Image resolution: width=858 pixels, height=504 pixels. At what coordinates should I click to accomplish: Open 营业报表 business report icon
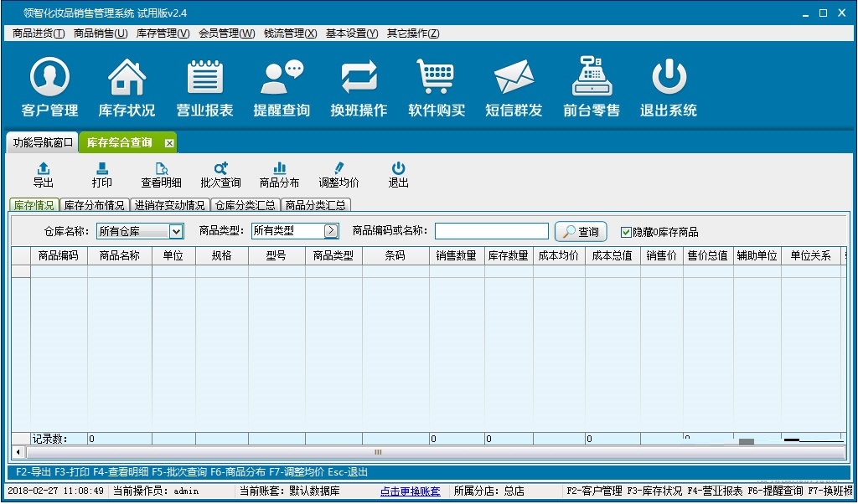click(204, 78)
